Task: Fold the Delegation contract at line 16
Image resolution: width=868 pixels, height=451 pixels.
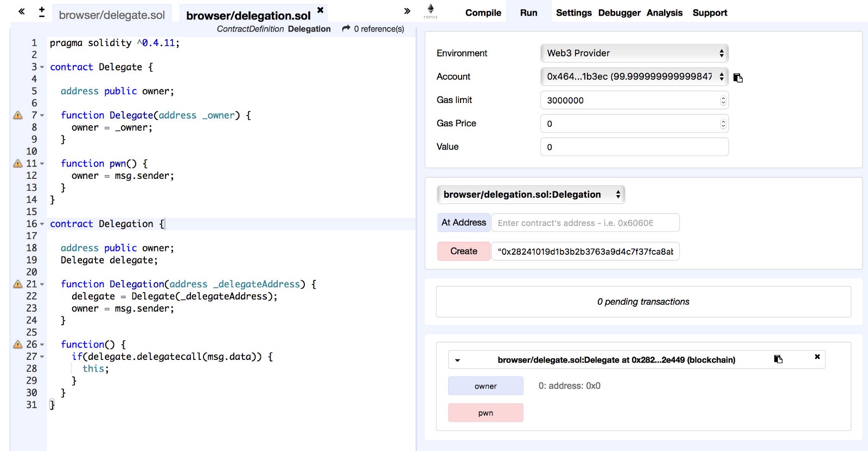Action: tap(42, 224)
